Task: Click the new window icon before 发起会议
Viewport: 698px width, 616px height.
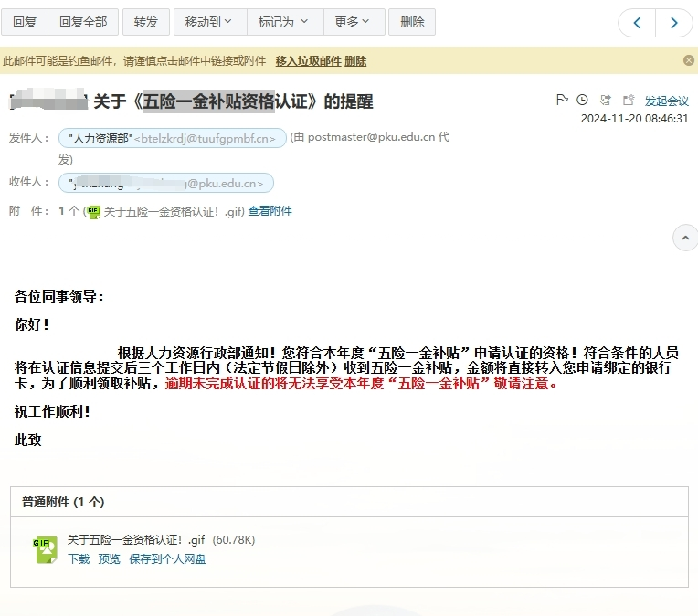Action: 629,100
